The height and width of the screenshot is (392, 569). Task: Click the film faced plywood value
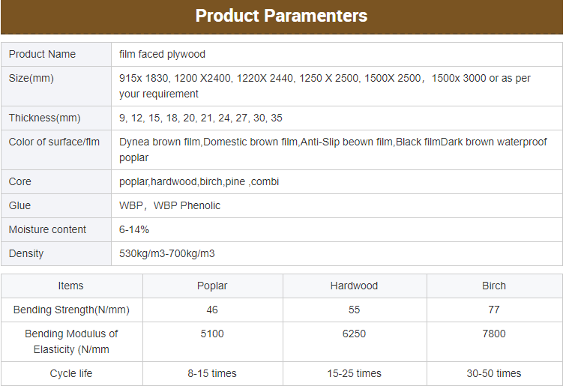162,55
